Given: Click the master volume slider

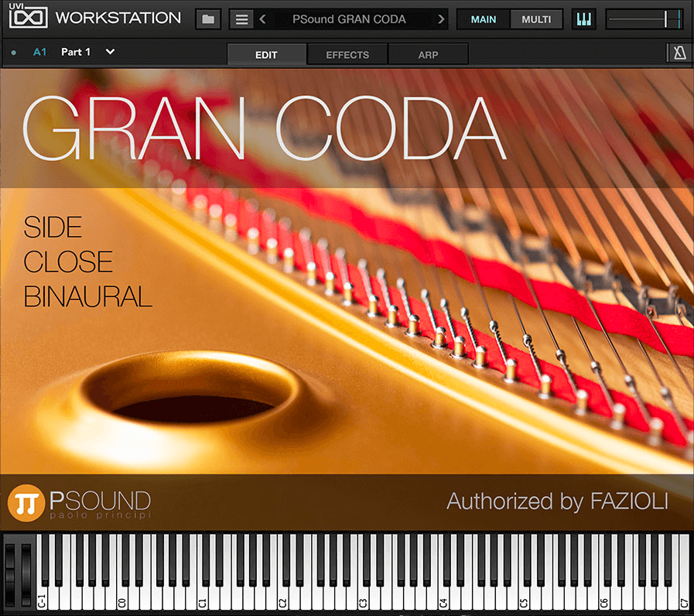Looking at the screenshot, I should pyautogui.click(x=644, y=19).
